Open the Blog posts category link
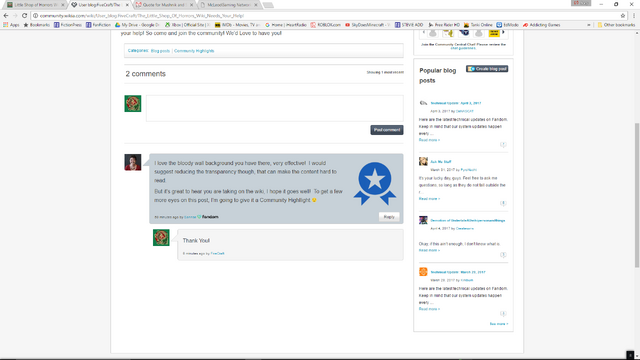 click(x=160, y=51)
